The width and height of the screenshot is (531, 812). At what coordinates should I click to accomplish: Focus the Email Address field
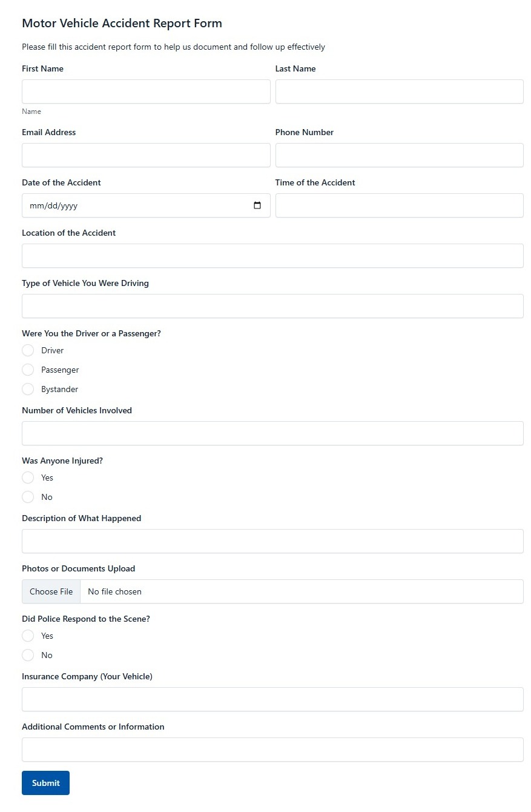tap(145, 155)
